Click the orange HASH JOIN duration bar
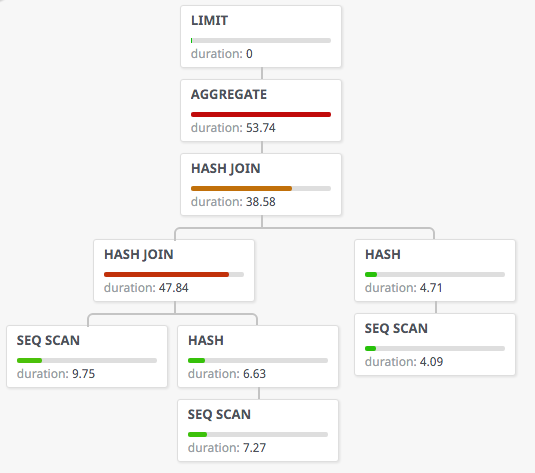The height and width of the screenshot is (473, 535). click(261, 188)
